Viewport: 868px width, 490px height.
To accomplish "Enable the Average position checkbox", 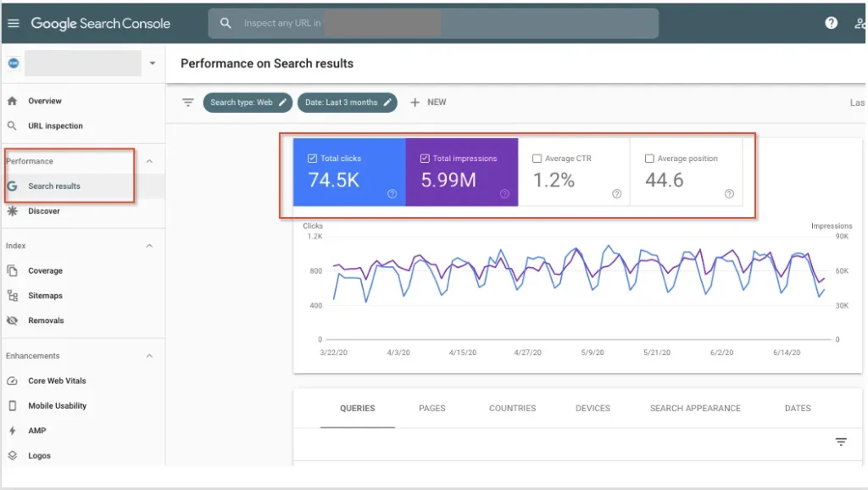I will point(649,159).
